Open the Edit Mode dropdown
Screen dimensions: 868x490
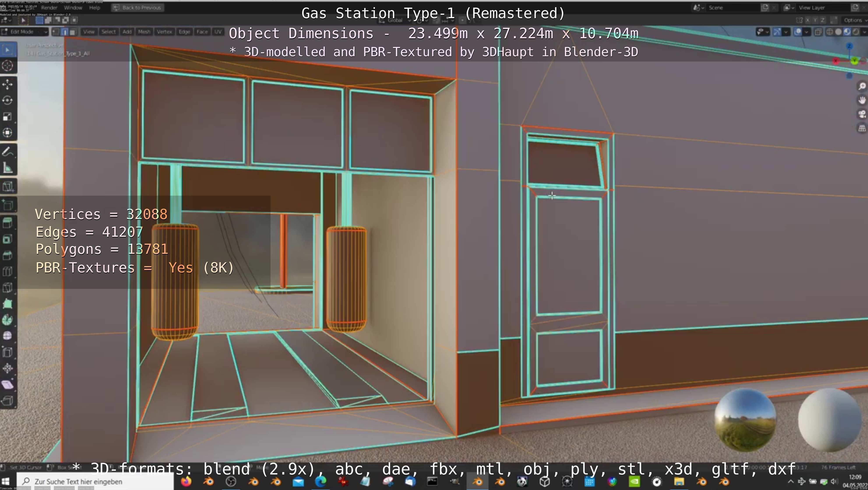24,32
